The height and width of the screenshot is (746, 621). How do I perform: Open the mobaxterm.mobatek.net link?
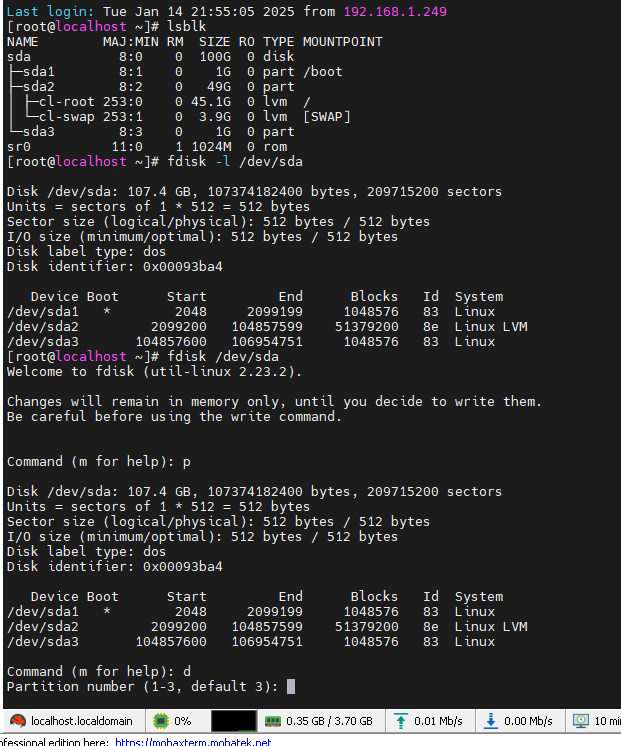(193, 742)
